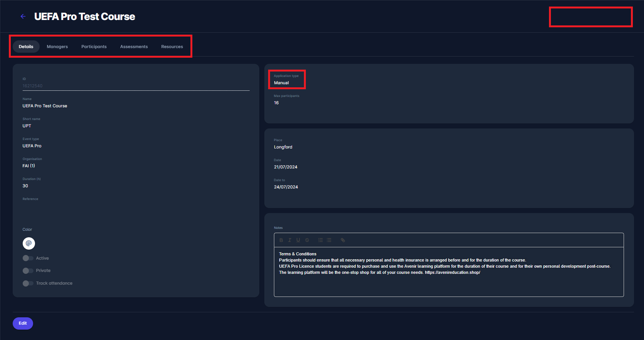Open the Application type field showing Manual

287,83
